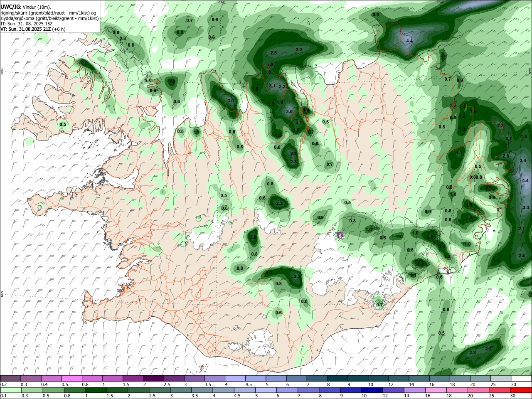Screen dimensions: 532x399
Task: Click the pink swatch at 18 in lower legend
Action: [x=458, y=390]
